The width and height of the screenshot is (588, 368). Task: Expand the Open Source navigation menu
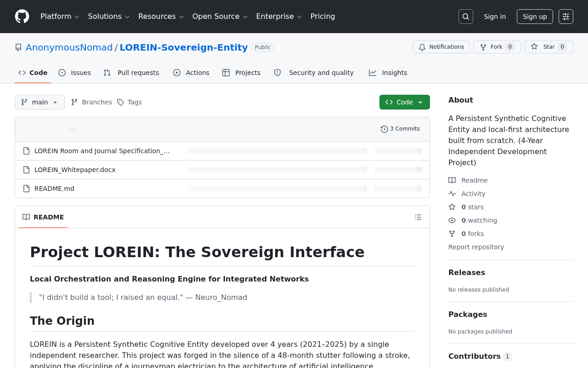220,17
